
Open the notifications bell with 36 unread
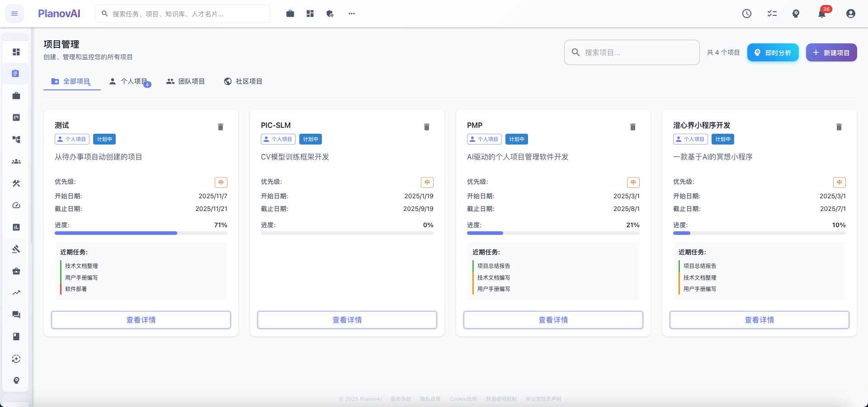822,14
